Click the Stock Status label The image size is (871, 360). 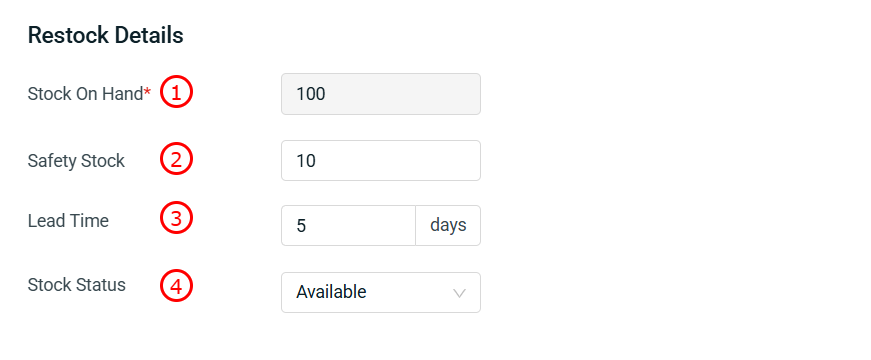coord(77,285)
